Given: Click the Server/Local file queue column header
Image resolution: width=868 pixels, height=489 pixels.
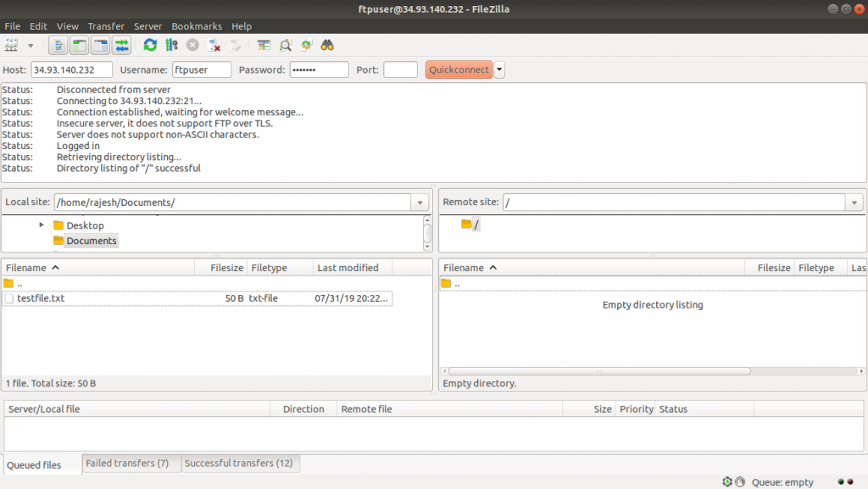Looking at the screenshot, I should point(137,408).
